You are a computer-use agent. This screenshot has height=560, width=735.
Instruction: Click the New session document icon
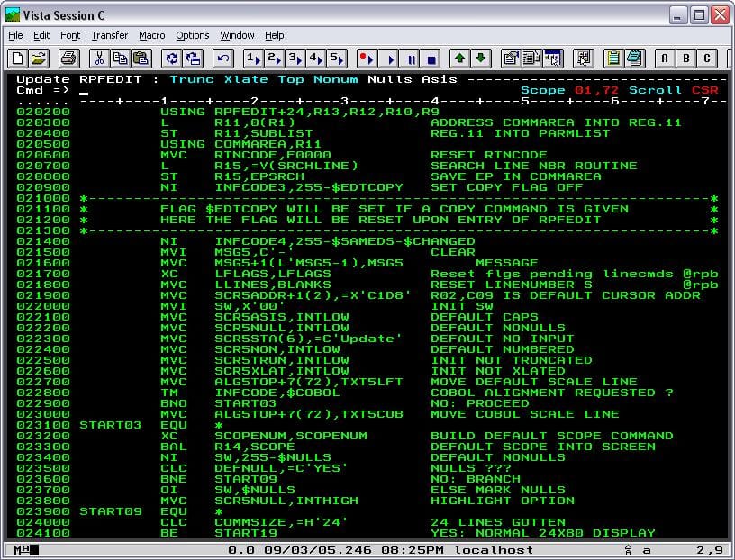(18, 59)
